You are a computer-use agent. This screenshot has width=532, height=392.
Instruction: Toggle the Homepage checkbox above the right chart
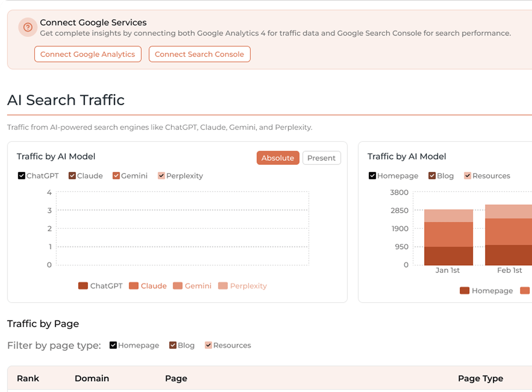[372, 175]
